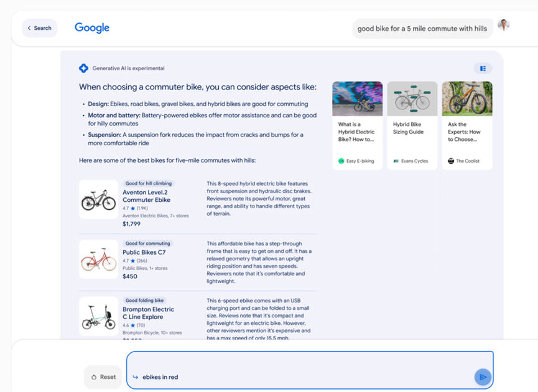Go back to Search
The width and height of the screenshot is (538, 392).
click(40, 28)
